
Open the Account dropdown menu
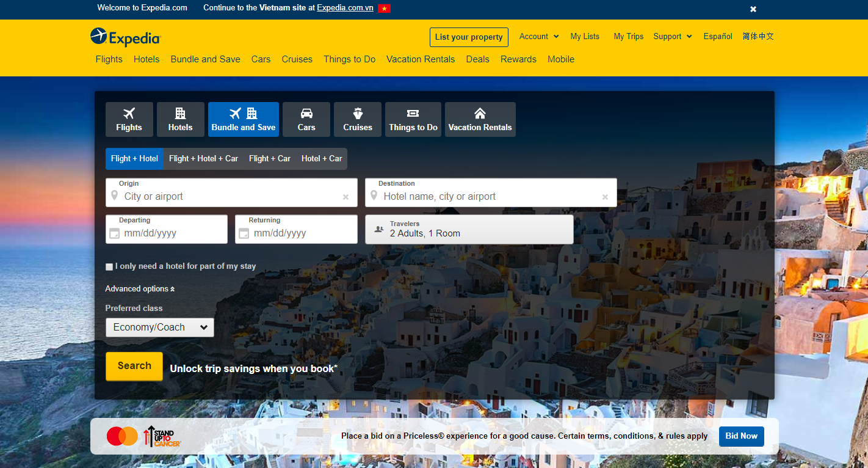[539, 37]
